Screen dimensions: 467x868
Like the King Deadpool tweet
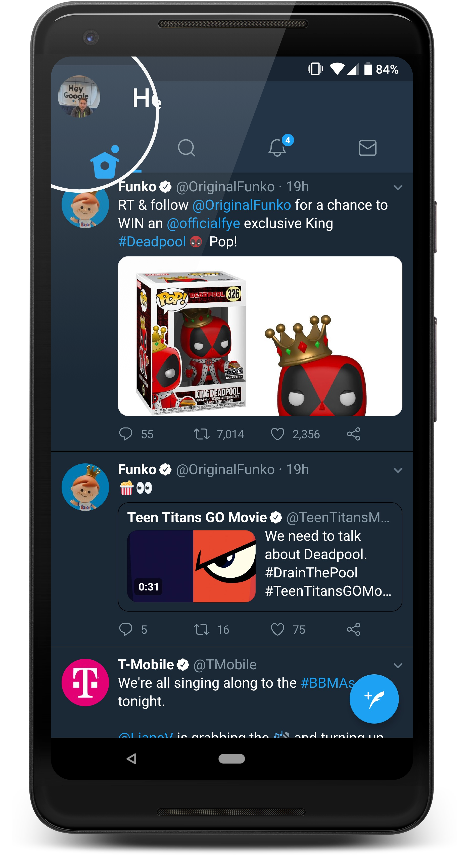click(277, 434)
